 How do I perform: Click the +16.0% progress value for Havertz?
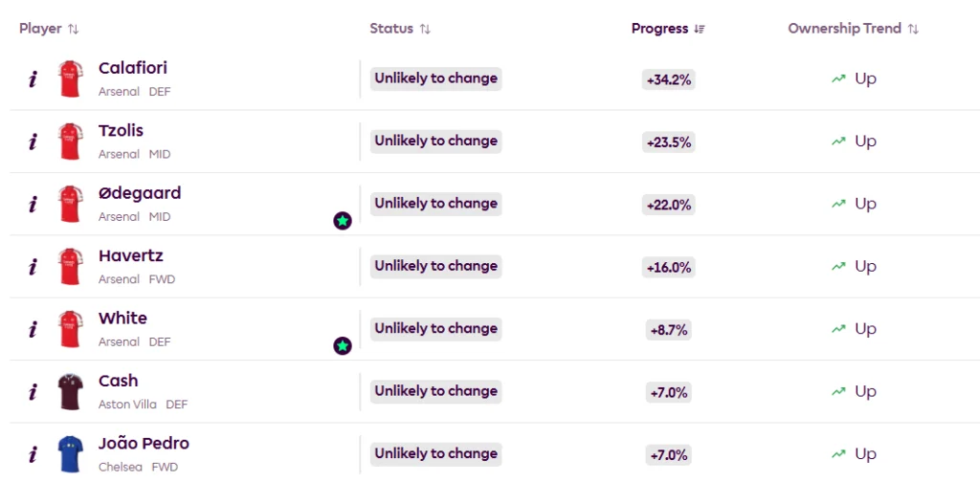click(x=668, y=268)
